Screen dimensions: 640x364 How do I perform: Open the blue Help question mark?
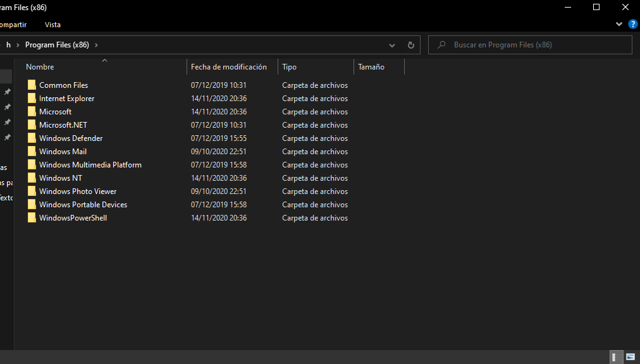[x=632, y=24]
